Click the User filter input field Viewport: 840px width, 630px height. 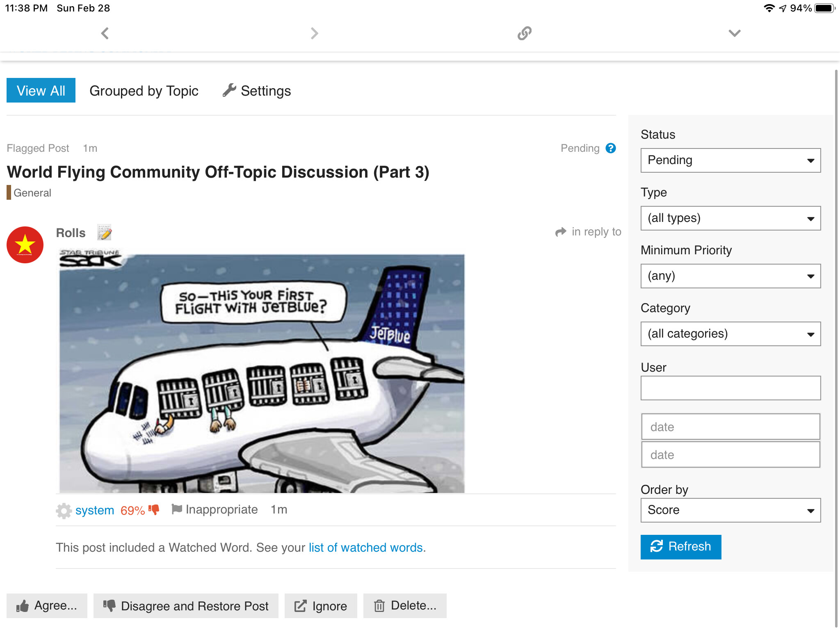click(x=730, y=388)
